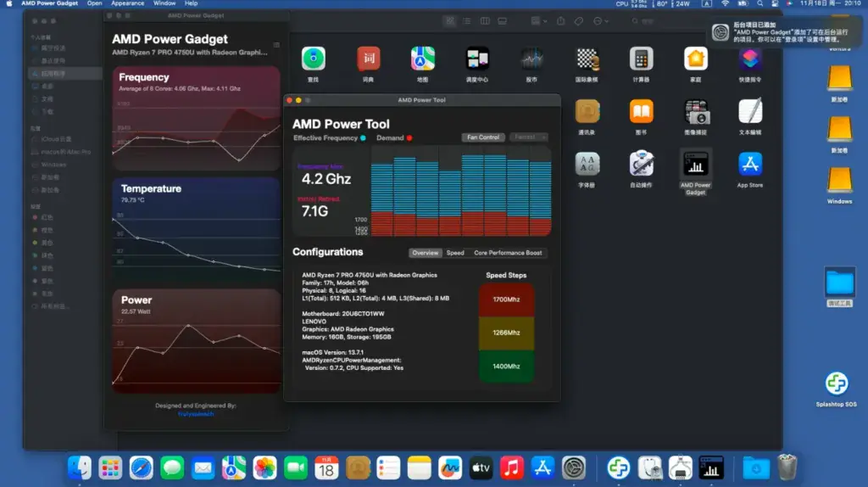Open the Books app icon

641,111
